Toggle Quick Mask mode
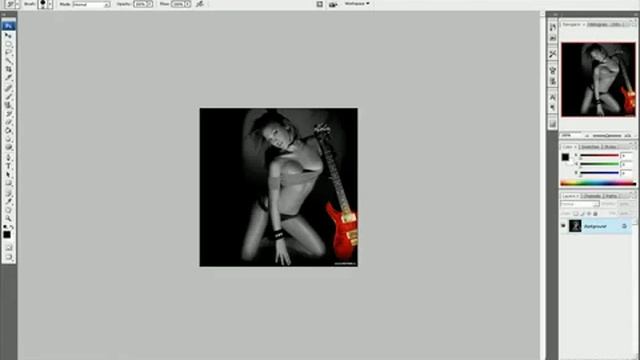The image size is (640, 360). [x=9, y=247]
